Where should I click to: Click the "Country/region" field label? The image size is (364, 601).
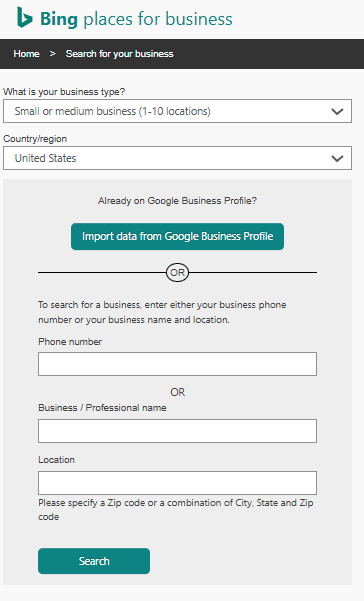tap(35, 139)
